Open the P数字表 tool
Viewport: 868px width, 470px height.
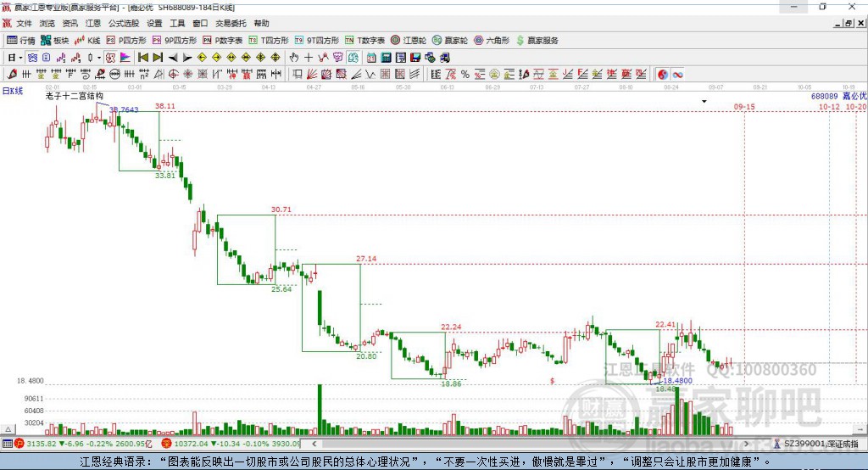[223, 41]
